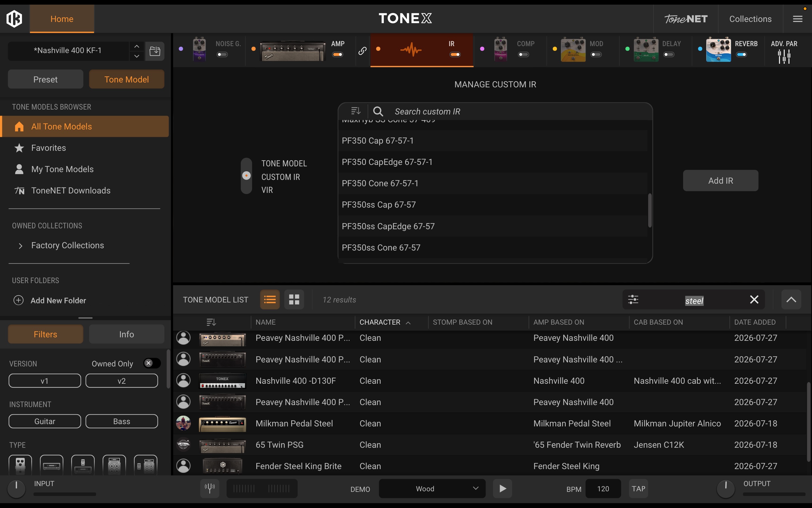Toggle the DELAY on/off switch
The image size is (812, 508).
[669, 54]
